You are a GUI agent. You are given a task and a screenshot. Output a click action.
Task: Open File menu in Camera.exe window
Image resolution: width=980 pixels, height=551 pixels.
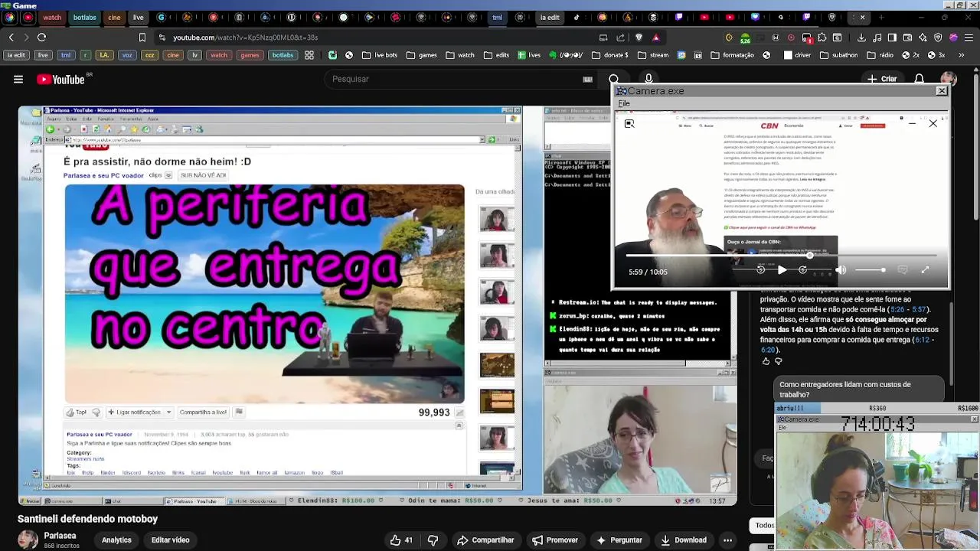point(624,103)
